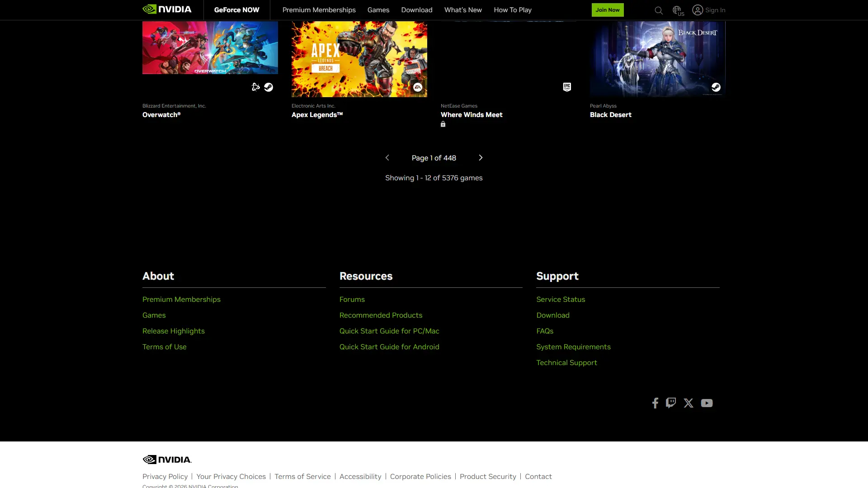Click the EA icon on Apex Legends card

417,87
